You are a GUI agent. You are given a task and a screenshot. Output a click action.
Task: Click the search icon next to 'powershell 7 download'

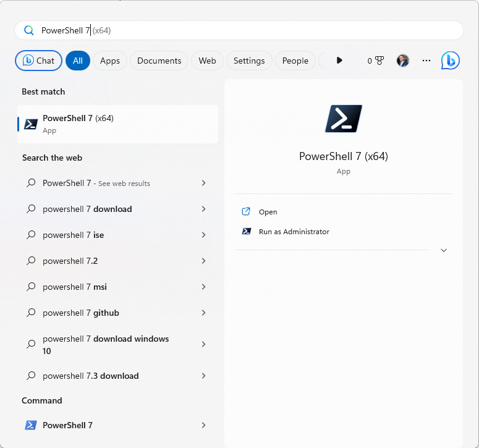click(x=31, y=209)
